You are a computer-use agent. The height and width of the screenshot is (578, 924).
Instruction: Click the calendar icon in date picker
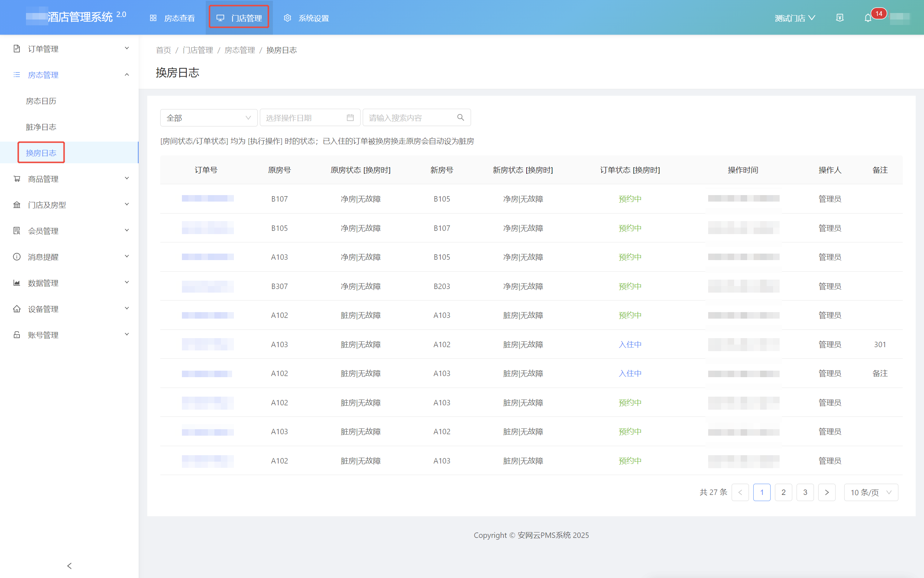tap(350, 118)
